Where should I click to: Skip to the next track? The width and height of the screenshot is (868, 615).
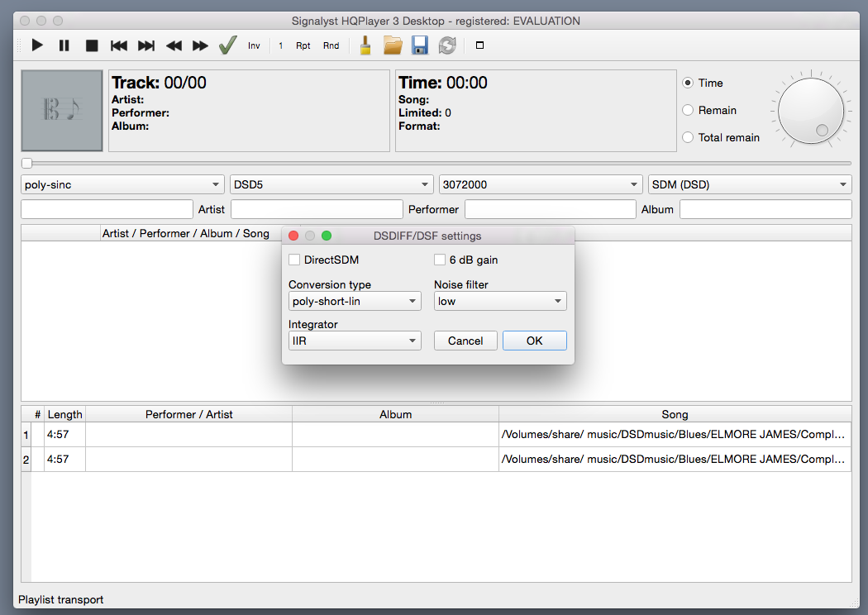point(146,45)
